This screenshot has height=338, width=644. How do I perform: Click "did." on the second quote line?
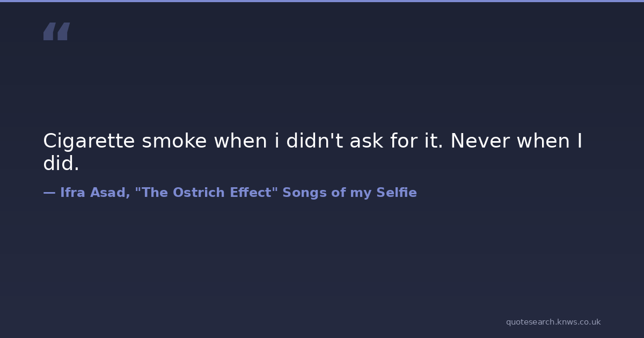(x=61, y=164)
